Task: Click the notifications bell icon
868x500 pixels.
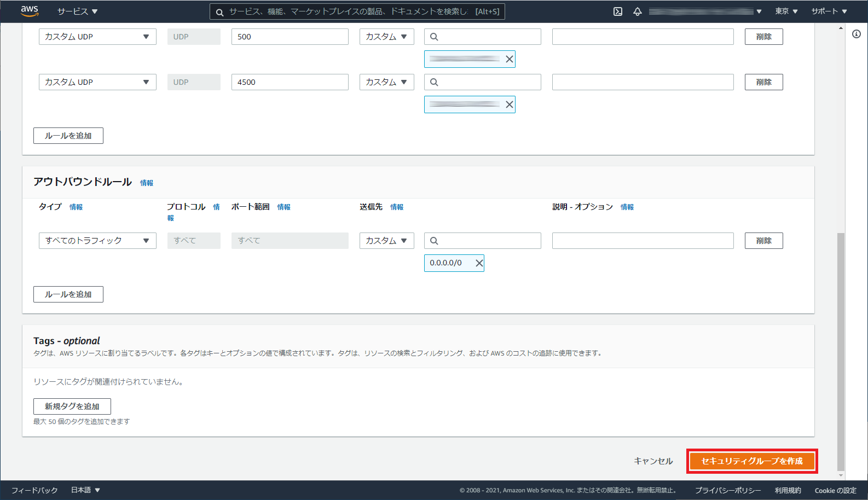Action: 638,11
